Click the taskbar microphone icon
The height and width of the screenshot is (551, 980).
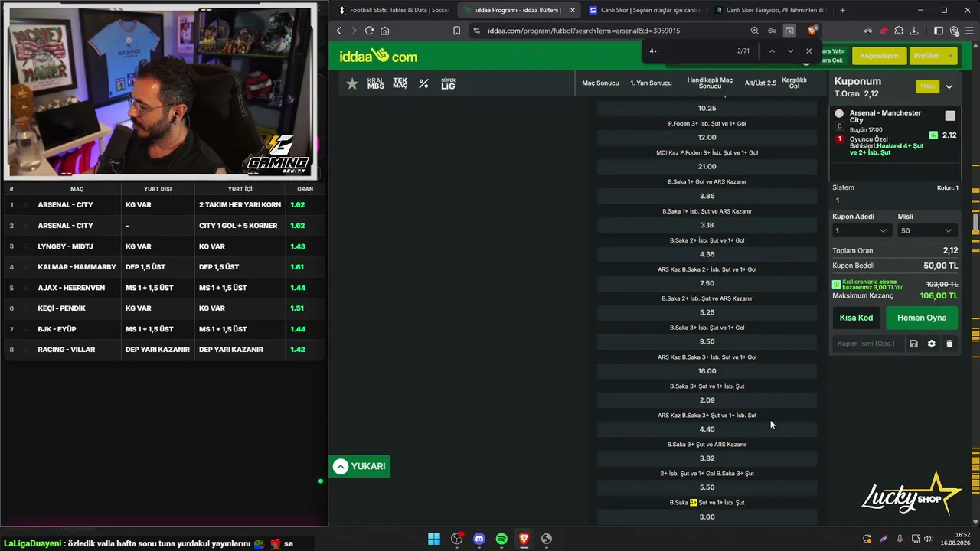click(x=900, y=539)
